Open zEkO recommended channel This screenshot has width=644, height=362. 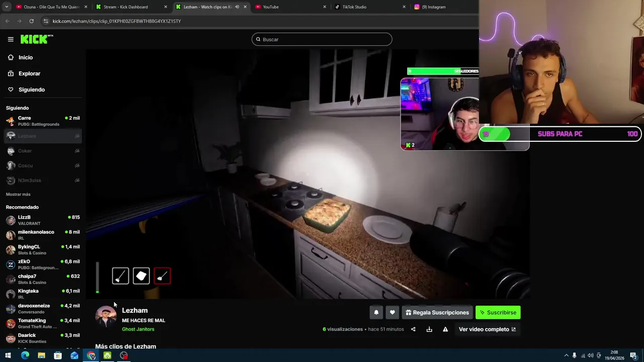coord(43,264)
